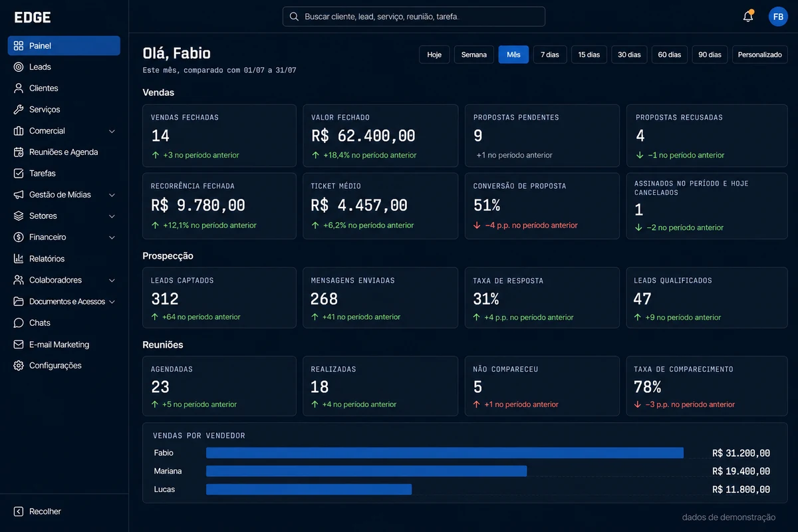
Task: Select the Serviços wrench icon
Action: 19,110
